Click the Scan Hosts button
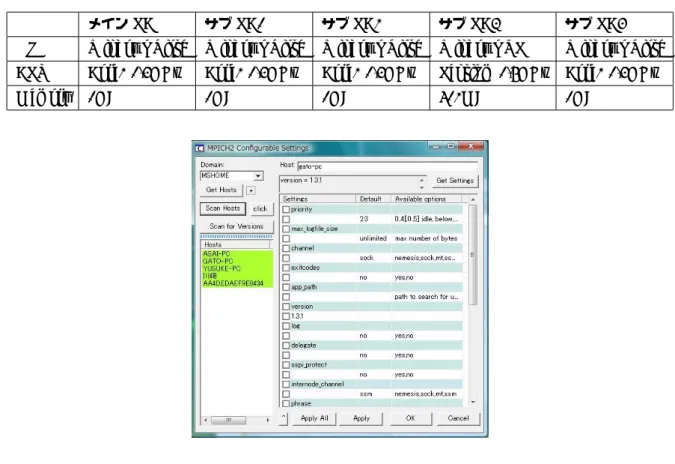The width and height of the screenshot is (675, 464). coord(223,209)
